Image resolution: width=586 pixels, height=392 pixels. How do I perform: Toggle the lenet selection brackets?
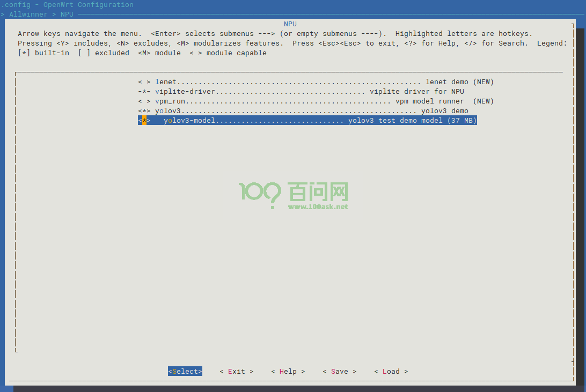pyautogui.click(x=144, y=82)
